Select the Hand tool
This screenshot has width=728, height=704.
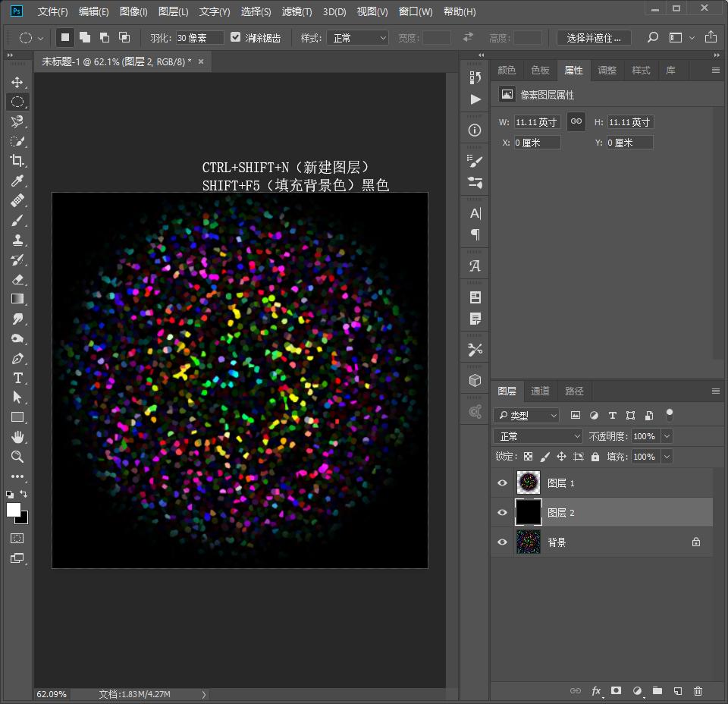coord(17,437)
